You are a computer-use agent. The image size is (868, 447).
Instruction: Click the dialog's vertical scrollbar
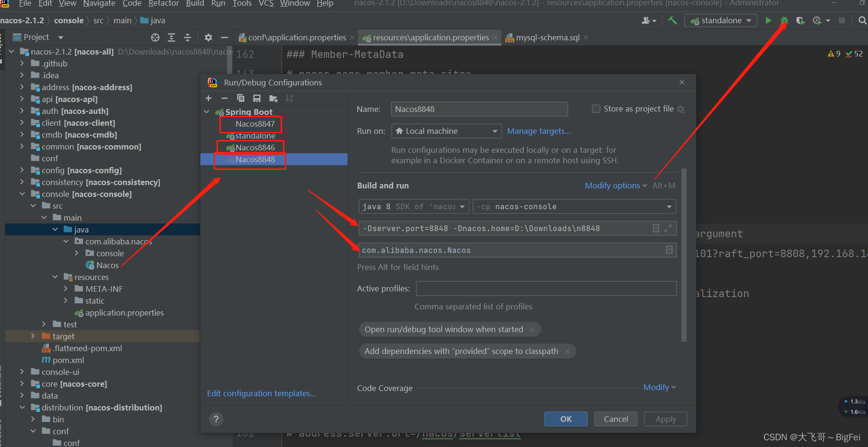684,255
